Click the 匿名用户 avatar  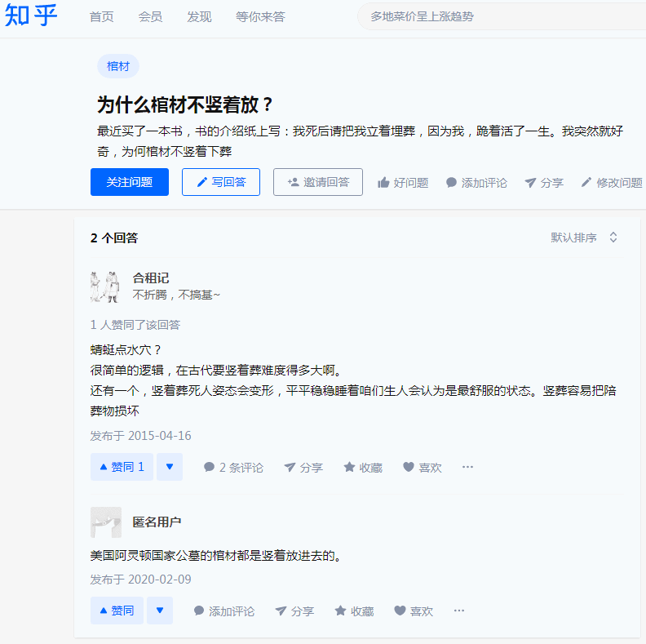[106, 522]
